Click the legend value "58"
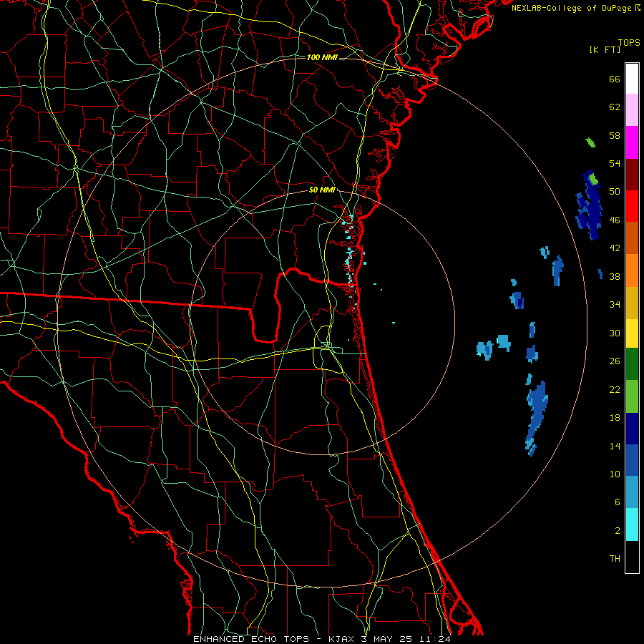This screenshot has width=644, height=644. (615, 135)
